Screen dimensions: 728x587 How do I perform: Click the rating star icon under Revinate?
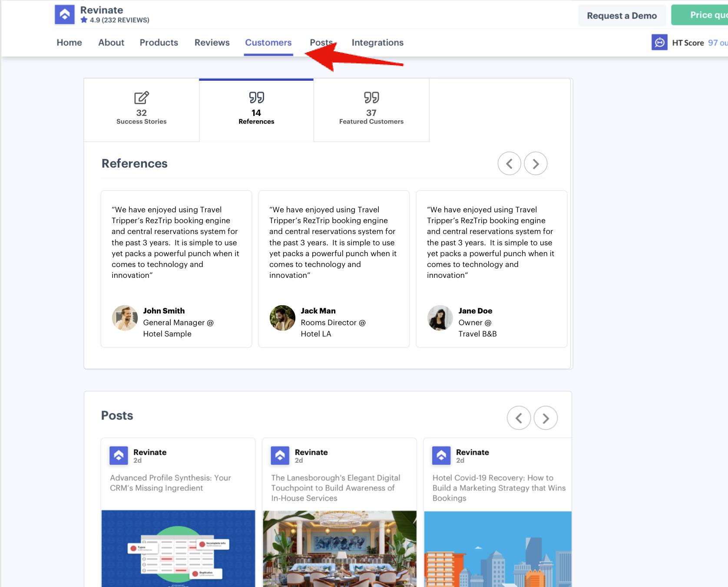84,20
